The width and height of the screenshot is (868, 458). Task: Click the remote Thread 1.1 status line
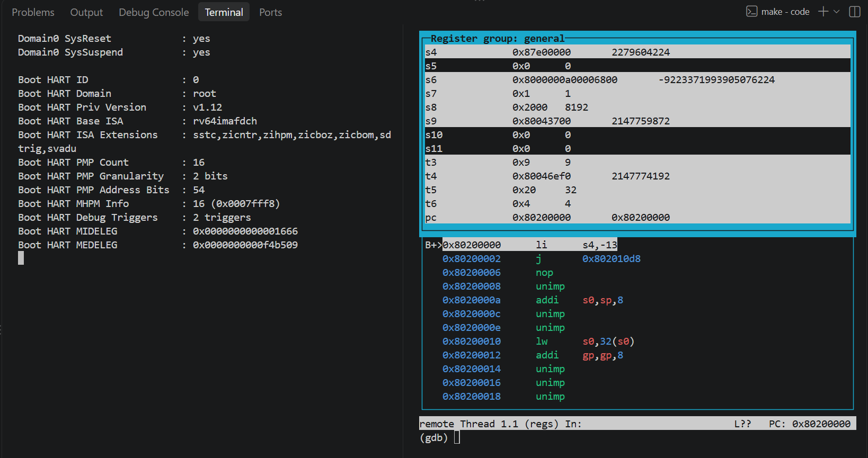tap(637, 424)
